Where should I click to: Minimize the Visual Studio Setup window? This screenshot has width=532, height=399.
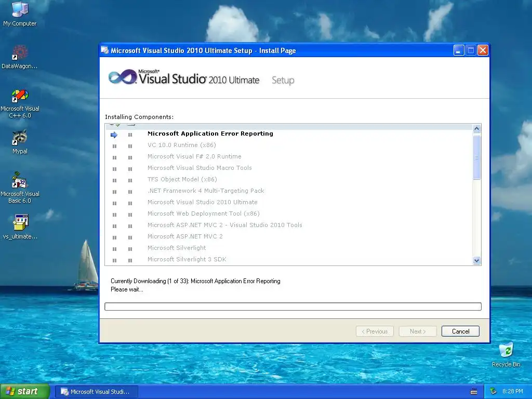point(458,50)
